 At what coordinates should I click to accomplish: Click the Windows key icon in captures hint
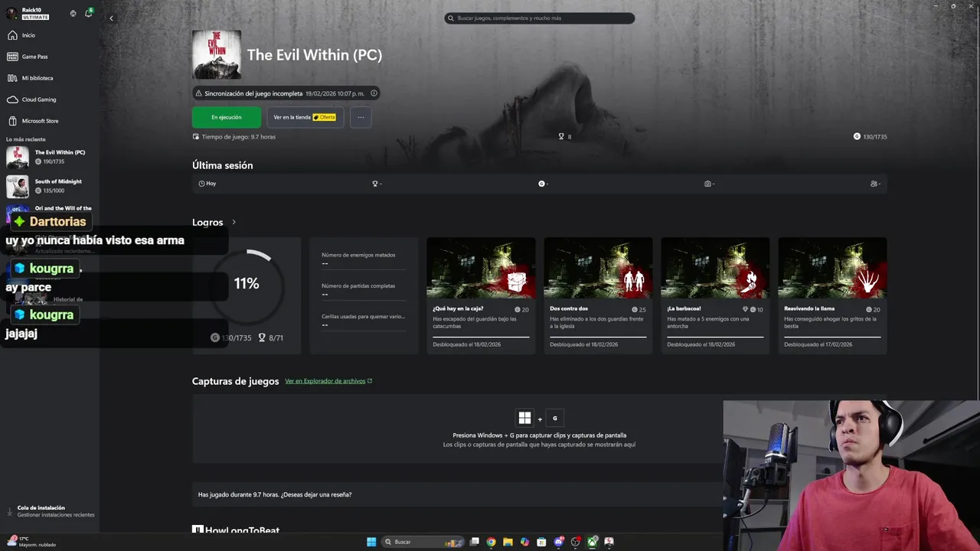[x=524, y=418]
